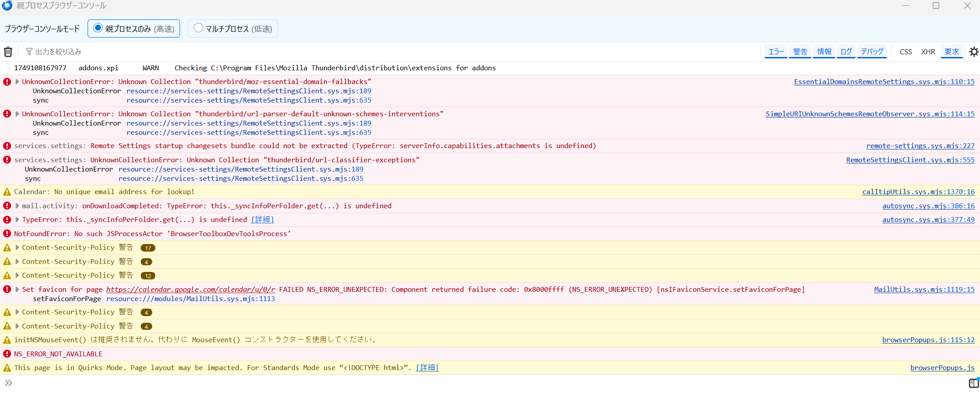This screenshot has height=401, width=980.
Task: Select マルチプロセス (低速) radio button
Action: 199,28
